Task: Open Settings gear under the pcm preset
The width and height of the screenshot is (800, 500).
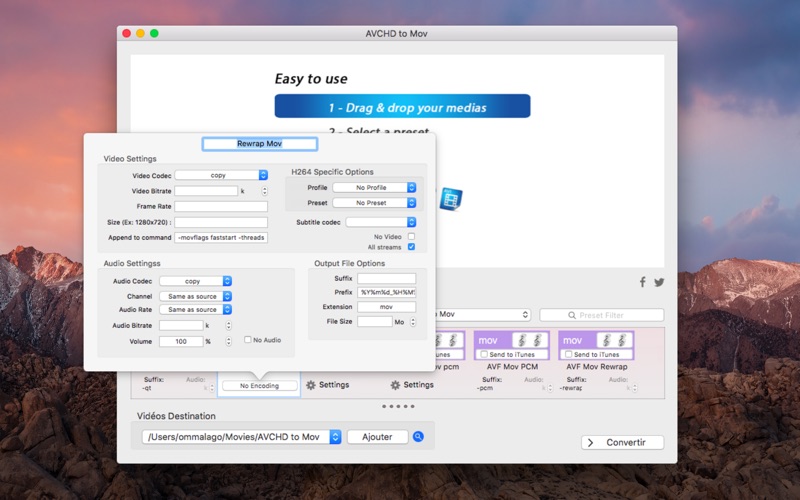Action: pos(412,385)
